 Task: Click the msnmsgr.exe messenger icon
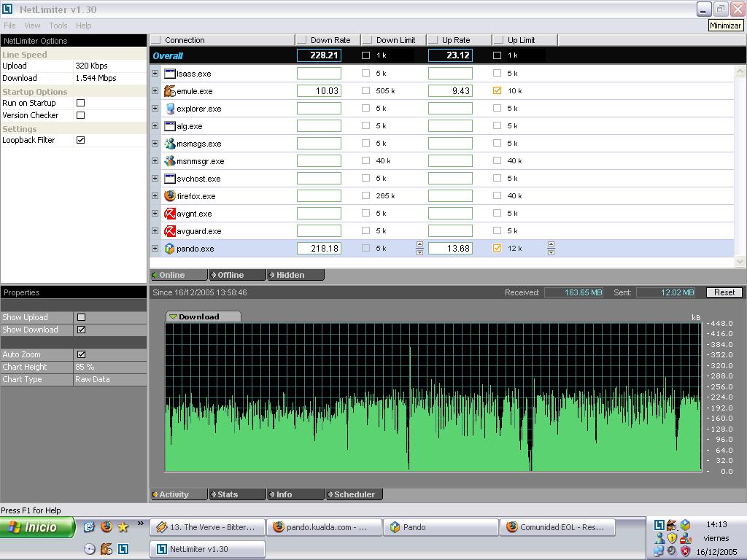click(169, 161)
